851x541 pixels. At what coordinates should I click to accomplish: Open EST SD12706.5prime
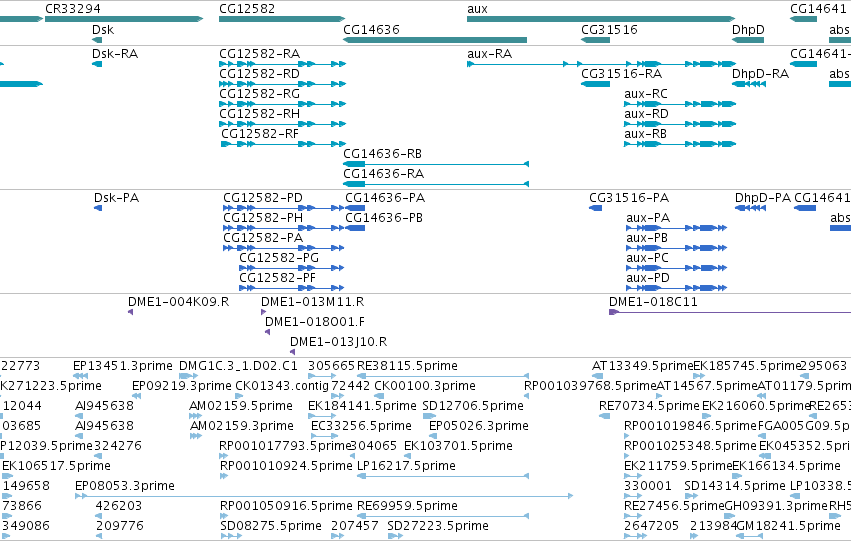coord(473,406)
